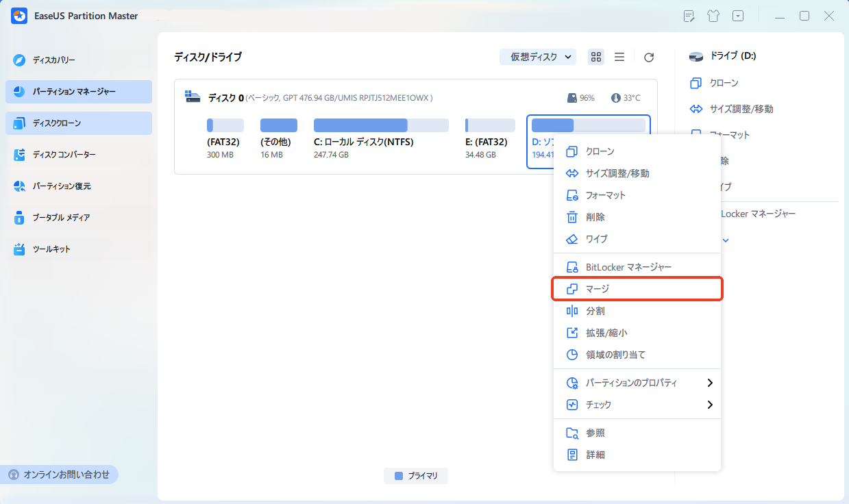Open the 仮想ディスク dropdown
The height and width of the screenshot is (504, 849).
[538, 58]
